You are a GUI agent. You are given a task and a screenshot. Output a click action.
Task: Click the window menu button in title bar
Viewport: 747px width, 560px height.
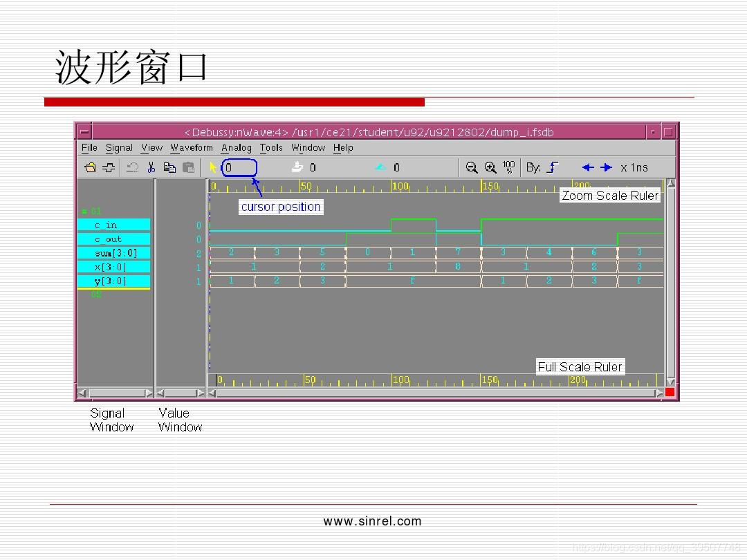(x=84, y=132)
